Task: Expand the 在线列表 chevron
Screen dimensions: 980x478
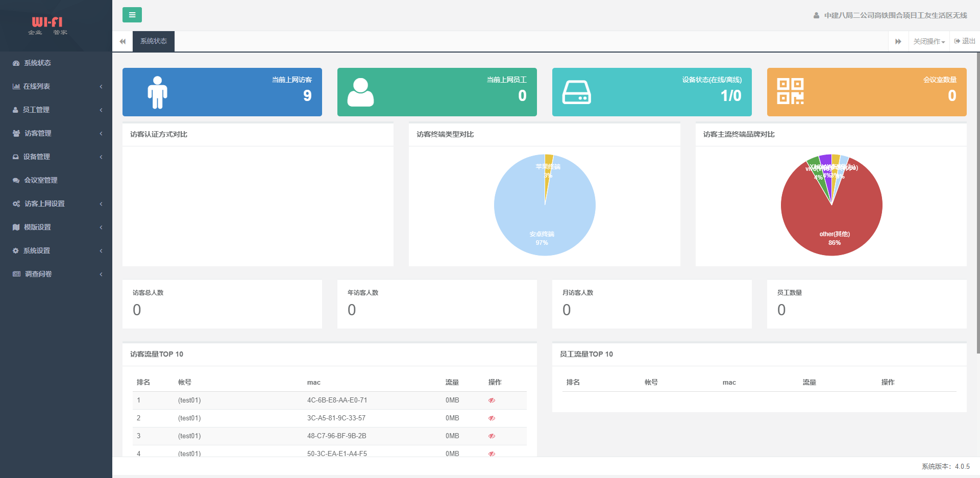Action: [101, 87]
